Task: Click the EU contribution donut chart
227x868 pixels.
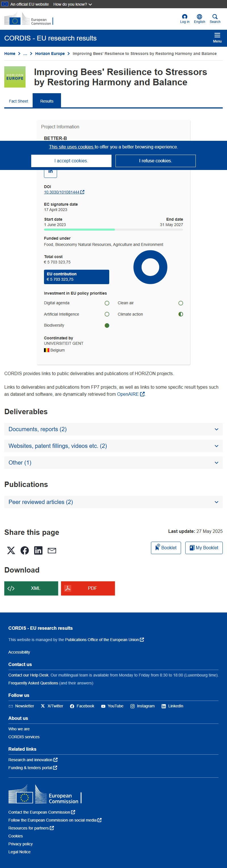Action: 150,267
